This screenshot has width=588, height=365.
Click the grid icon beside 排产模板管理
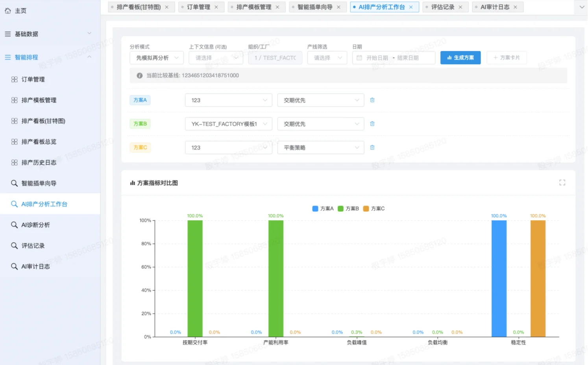[15, 100]
